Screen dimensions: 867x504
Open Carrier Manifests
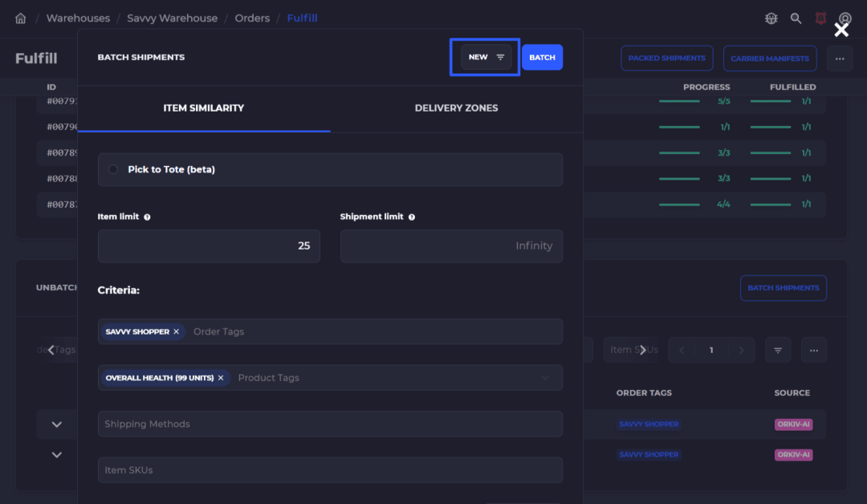[770, 59]
